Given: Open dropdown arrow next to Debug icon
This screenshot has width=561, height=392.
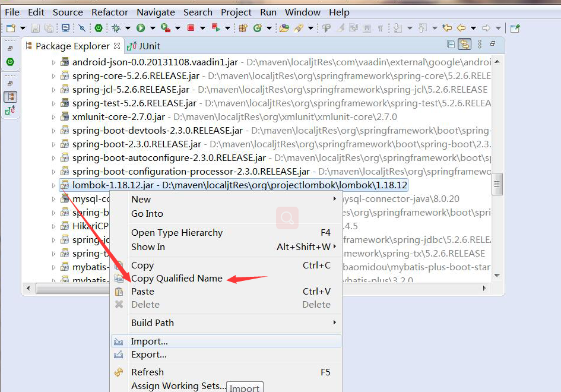Looking at the screenshot, I should point(128,28).
